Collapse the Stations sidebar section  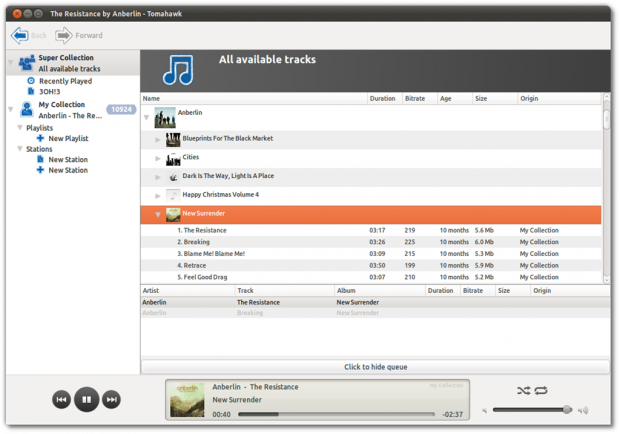[20, 149]
